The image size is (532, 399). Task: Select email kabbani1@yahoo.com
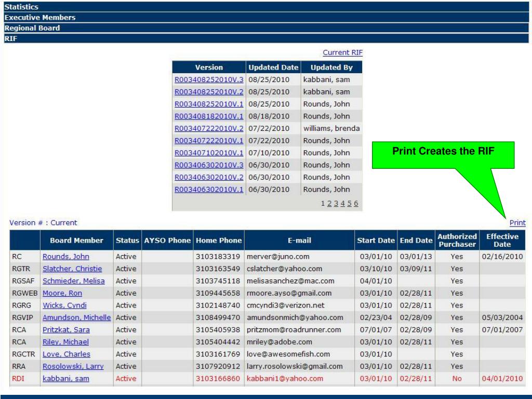pos(285,379)
